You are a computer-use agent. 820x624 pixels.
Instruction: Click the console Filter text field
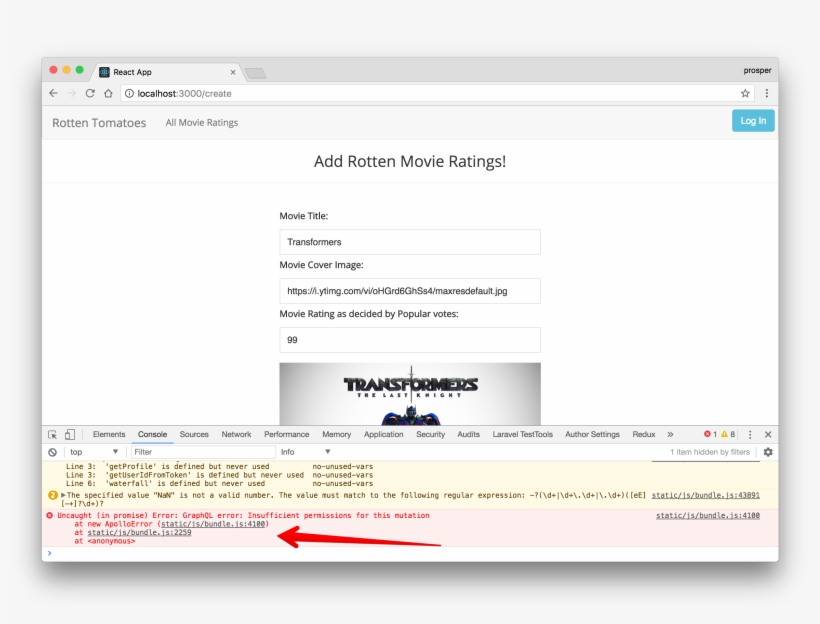(203, 452)
